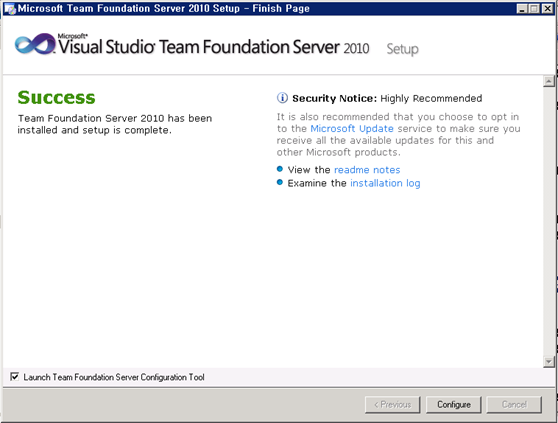
Task: Click the setup window title bar icon
Action: [10, 9]
